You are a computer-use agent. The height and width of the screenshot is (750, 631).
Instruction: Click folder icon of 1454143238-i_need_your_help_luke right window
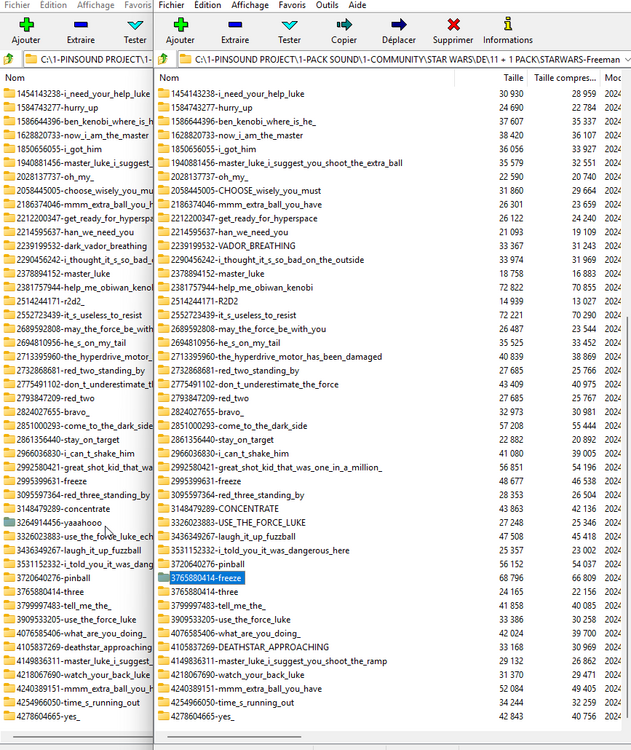[164, 94]
